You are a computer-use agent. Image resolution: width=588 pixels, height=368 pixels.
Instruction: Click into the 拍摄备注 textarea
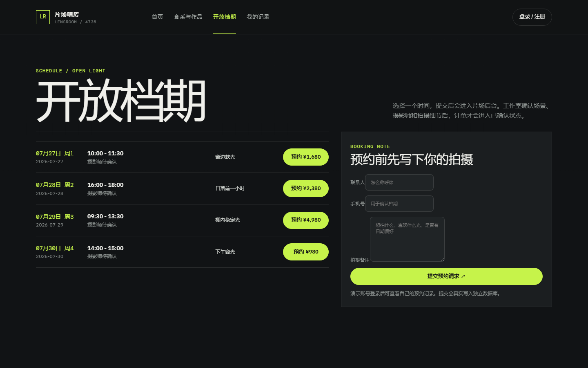(407, 239)
